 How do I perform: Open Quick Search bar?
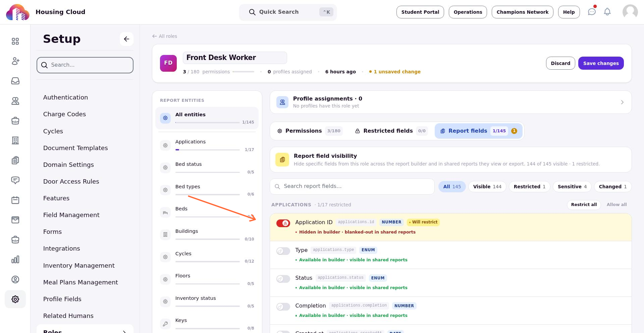pyautogui.click(x=288, y=12)
